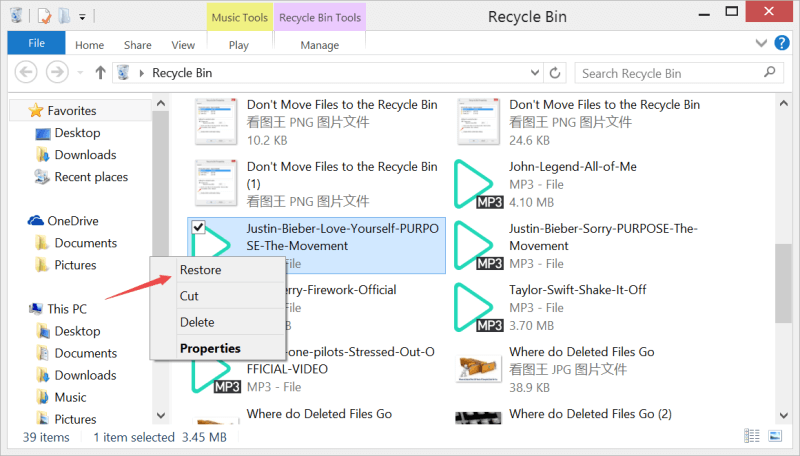Select the 24.6 KB PNG file thumbnail
The image size is (800, 456).
click(x=478, y=122)
